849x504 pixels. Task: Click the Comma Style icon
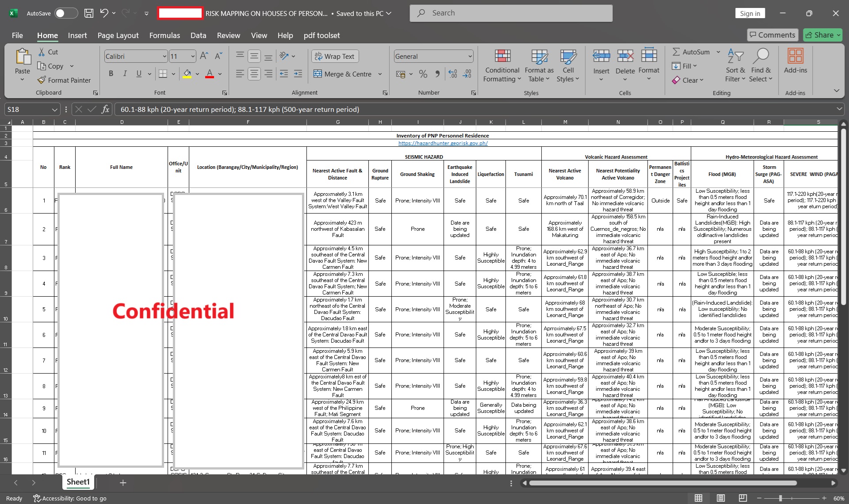437,74
